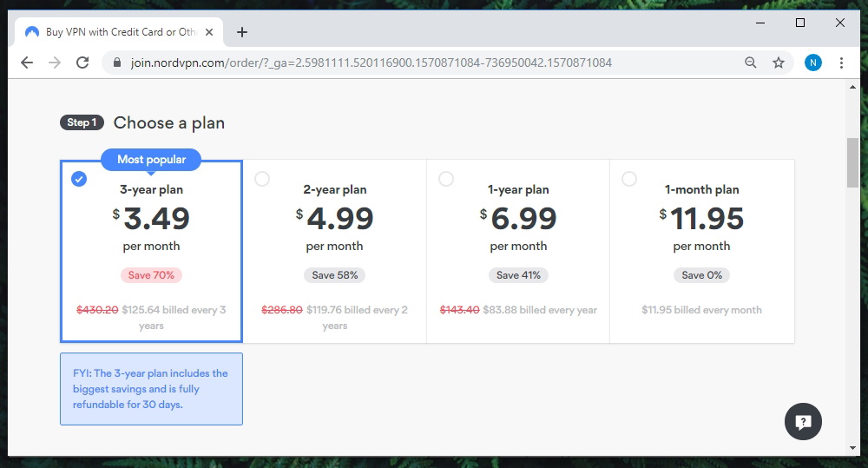This screenshot has width=868, height=468.
Task: Click the page scrollbar thumb
Action: (852, 163)
